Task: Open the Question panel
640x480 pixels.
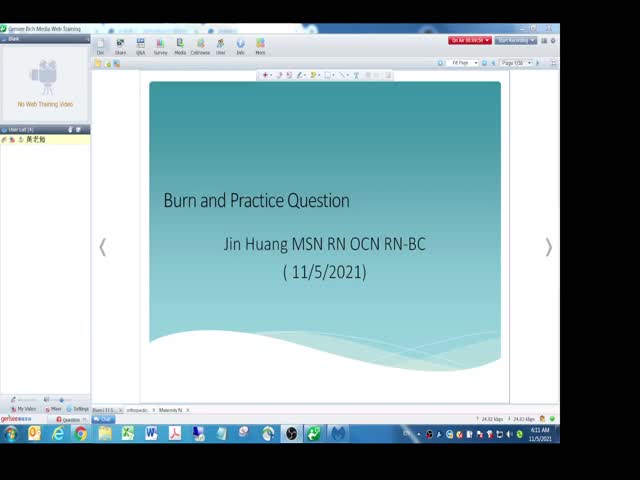Action: point(68,420)
